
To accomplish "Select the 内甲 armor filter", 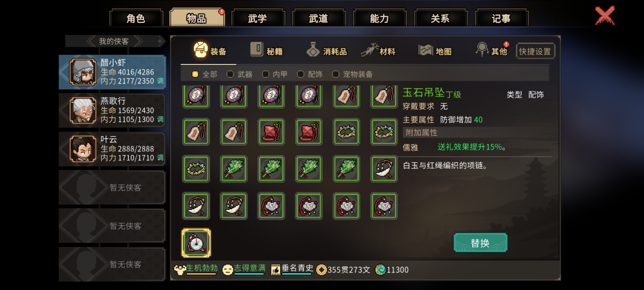I will point(275,74).
